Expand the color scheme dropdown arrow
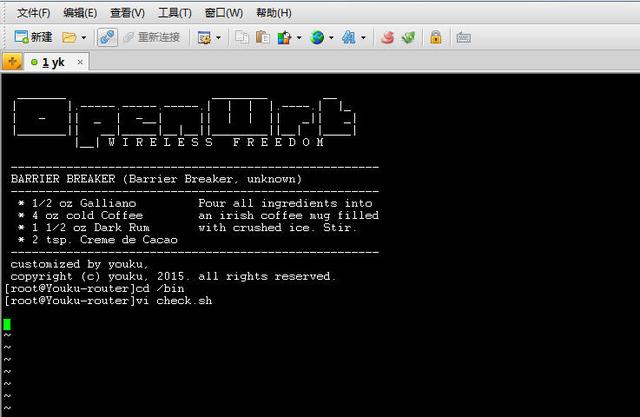The width and height of the screenshot is (640, 417). click(299, 38)
